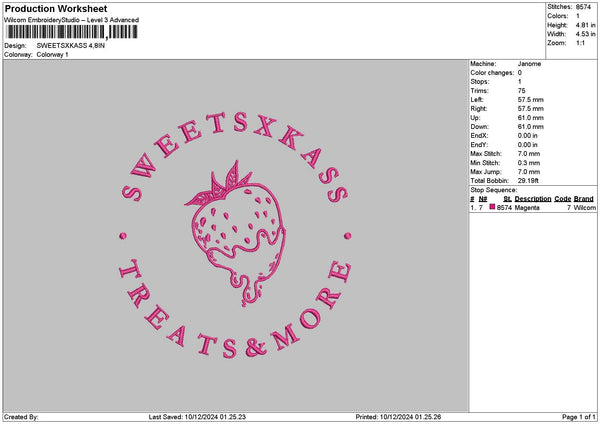Click the Machine value 'Janome'
This screenshot has width=600, height=424.
[x=529, y=64]
